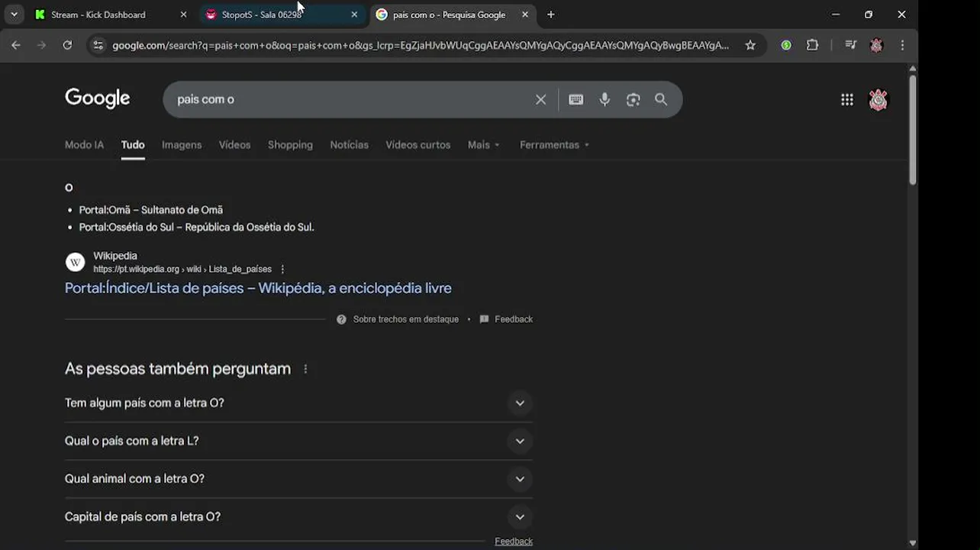The height and width of the screenshot is (550, 980).
Task: Start voice search with the microphone
Action: pyautogui.click(x=604, y=99)
